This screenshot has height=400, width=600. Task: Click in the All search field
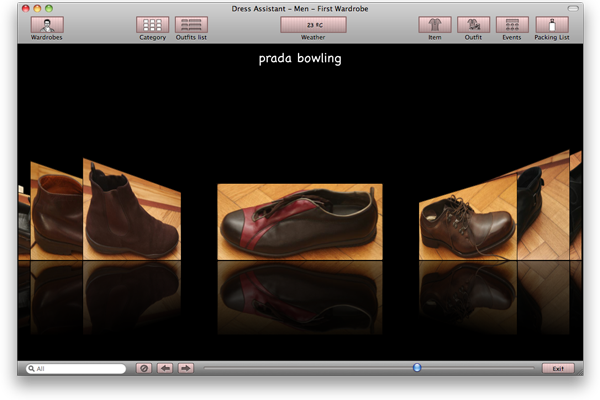[80, 369]
